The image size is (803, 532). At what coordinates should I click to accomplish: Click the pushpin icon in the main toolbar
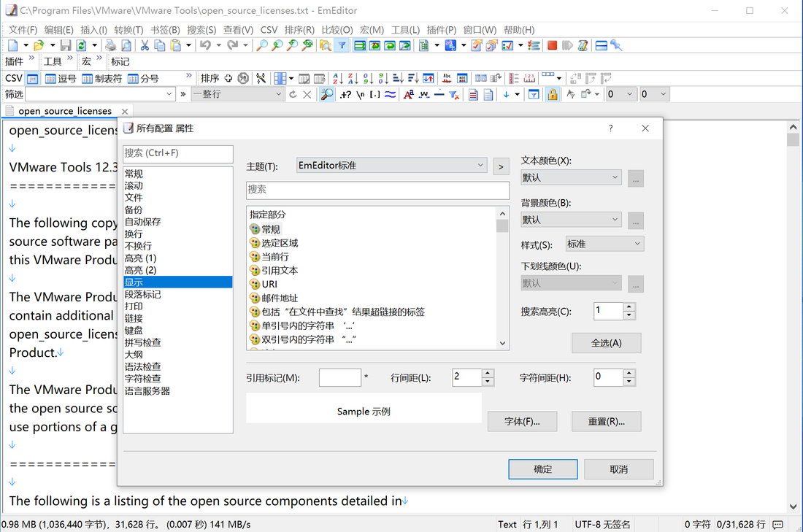point(617,45)
